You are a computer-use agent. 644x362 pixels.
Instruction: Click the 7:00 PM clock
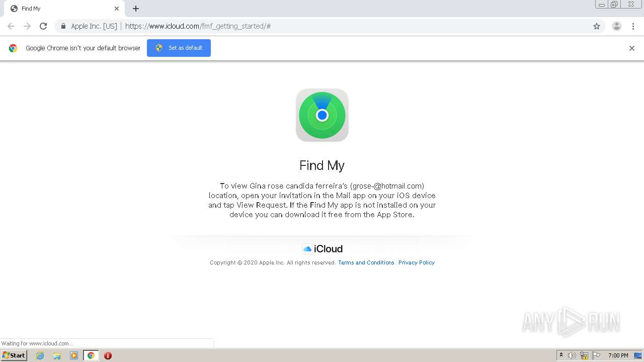point(618,355)
